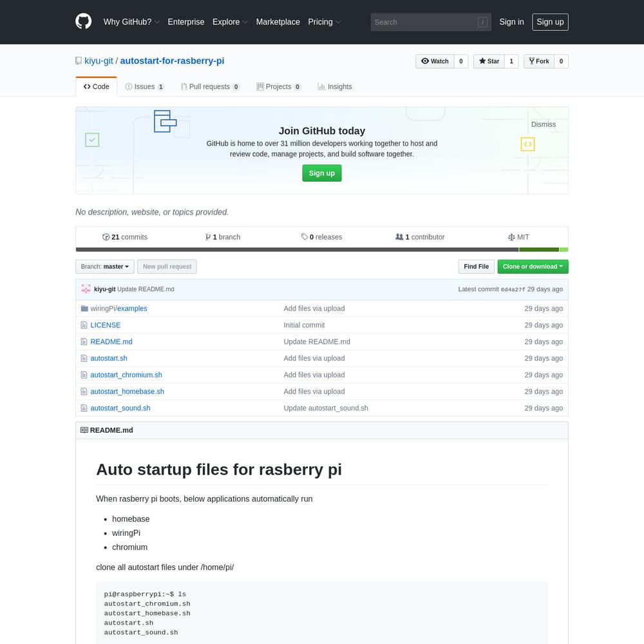Click the Watch button
The height and width of the screenshot is (644, 644).
435,61
